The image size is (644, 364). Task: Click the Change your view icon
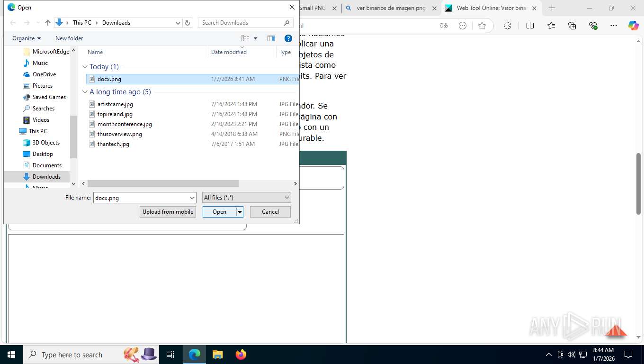pos(245,38)
